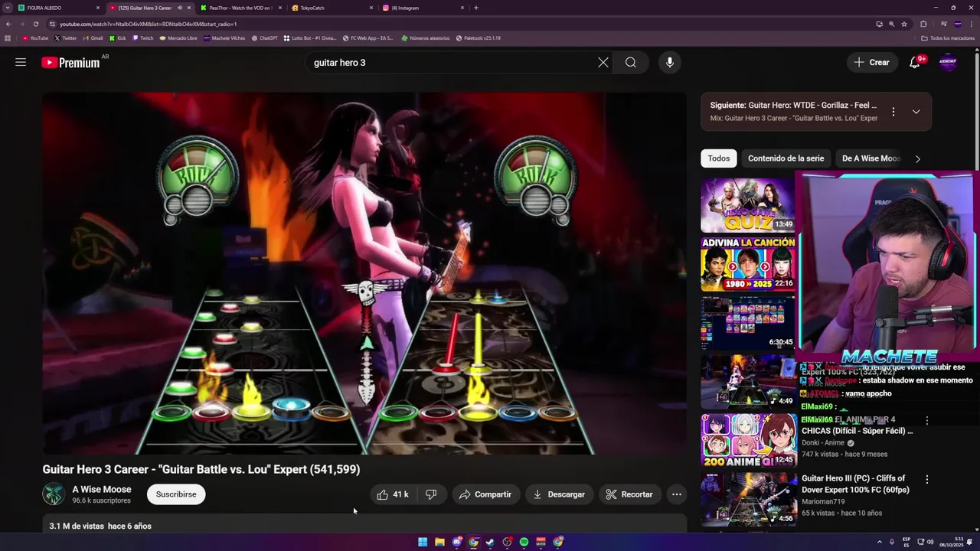
Task: Open the YouTube notifications bell
Action: point(915,63)
